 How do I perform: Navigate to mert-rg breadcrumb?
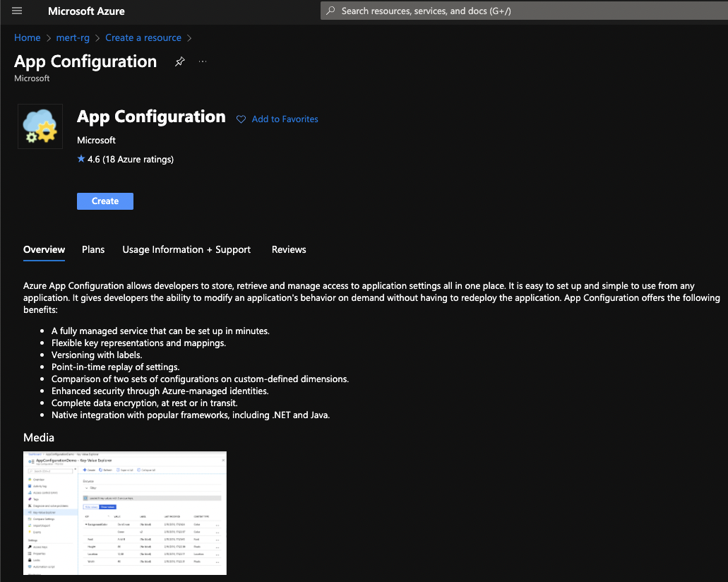click(x=73, y=37)
